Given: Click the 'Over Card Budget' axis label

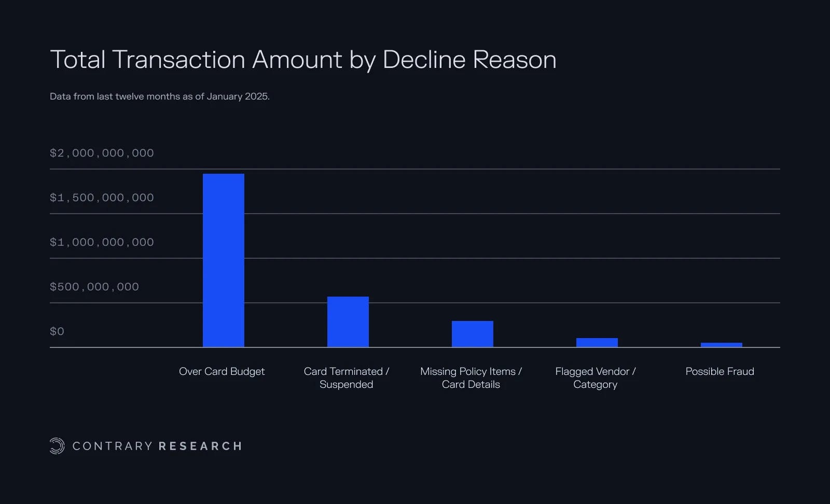Looking at the screenshot, I should click(222, 371).
